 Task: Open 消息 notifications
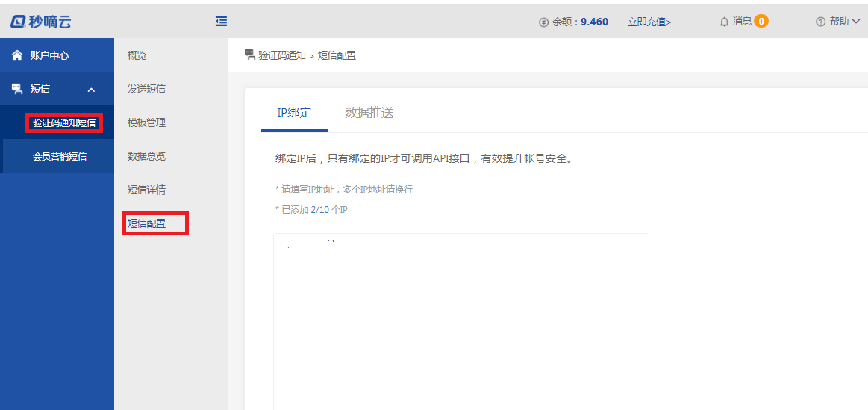[743, 22]
